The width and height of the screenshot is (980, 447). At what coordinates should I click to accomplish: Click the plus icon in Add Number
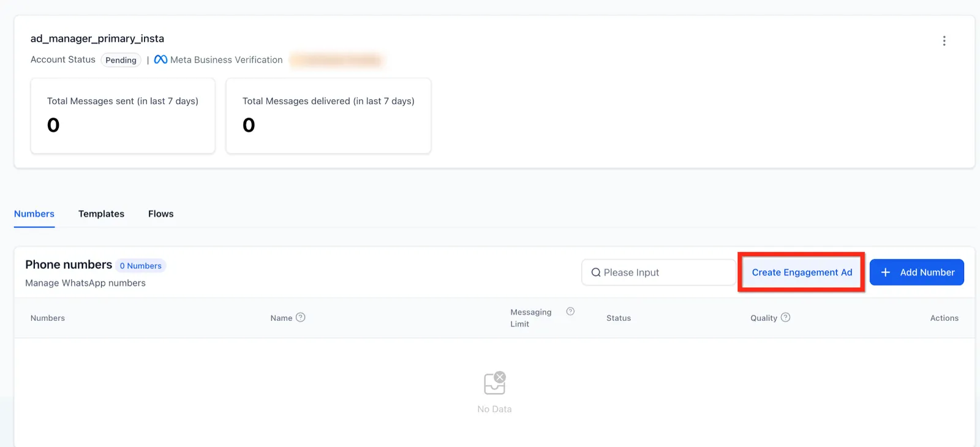(x=885, y=272)
